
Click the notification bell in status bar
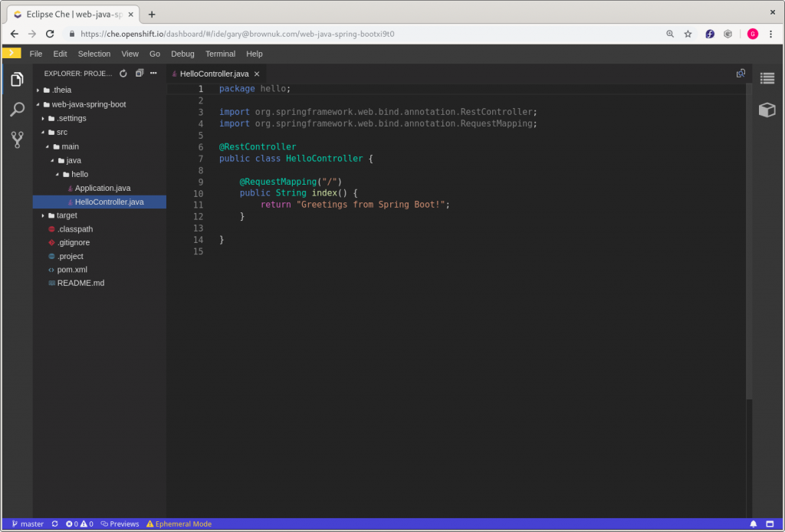pyautogui.click(x=753, y=524)
